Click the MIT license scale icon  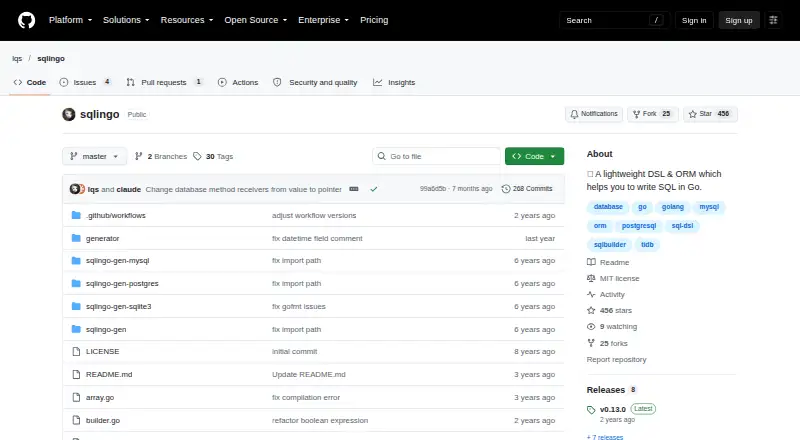(591, 278)
